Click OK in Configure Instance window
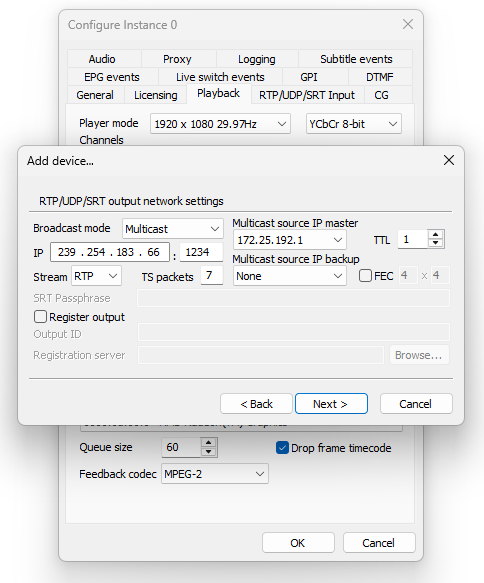484x583 pixels. (x=298, y=542)
